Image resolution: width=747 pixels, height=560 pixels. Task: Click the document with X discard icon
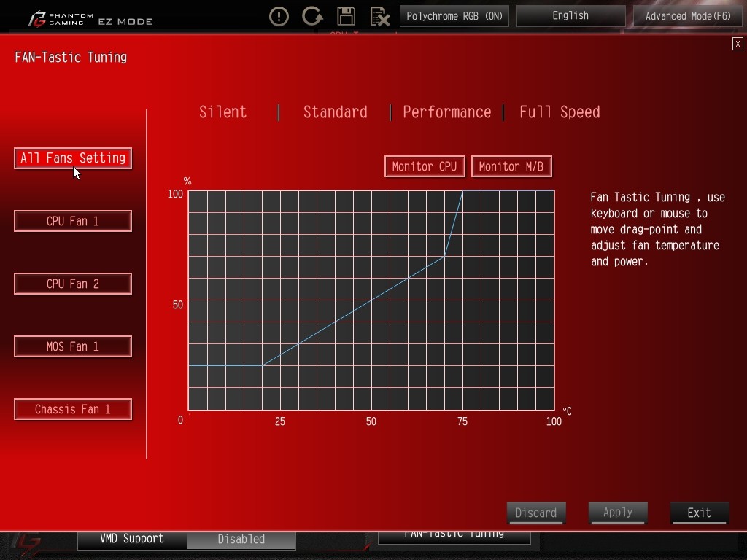pos(379,16)
